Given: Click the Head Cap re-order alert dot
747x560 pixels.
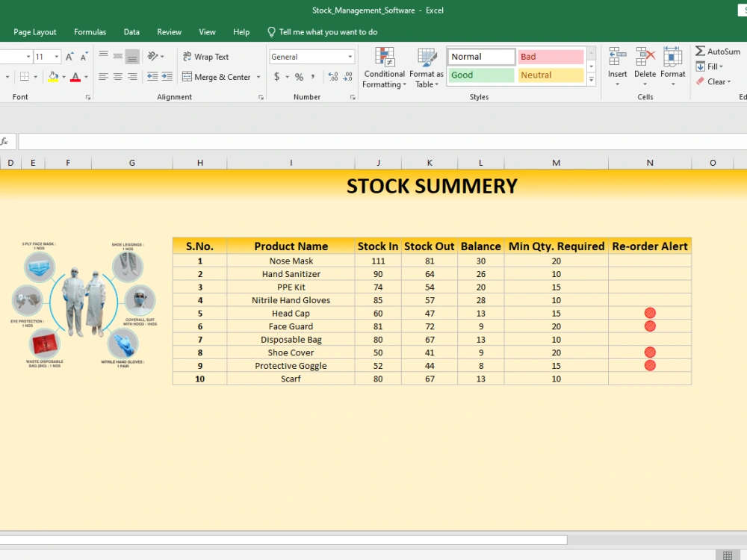Looking at the screenshot, I should (650, 313).
